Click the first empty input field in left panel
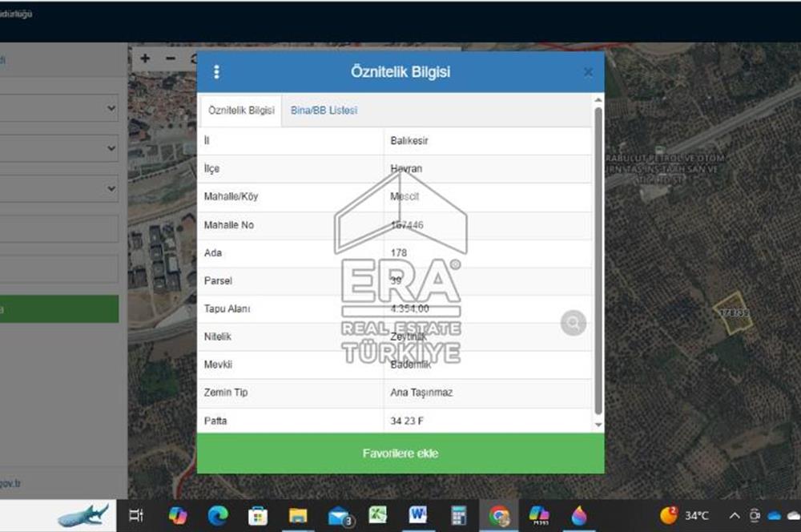This screenshot has width=801, height=532. point(59,228)
